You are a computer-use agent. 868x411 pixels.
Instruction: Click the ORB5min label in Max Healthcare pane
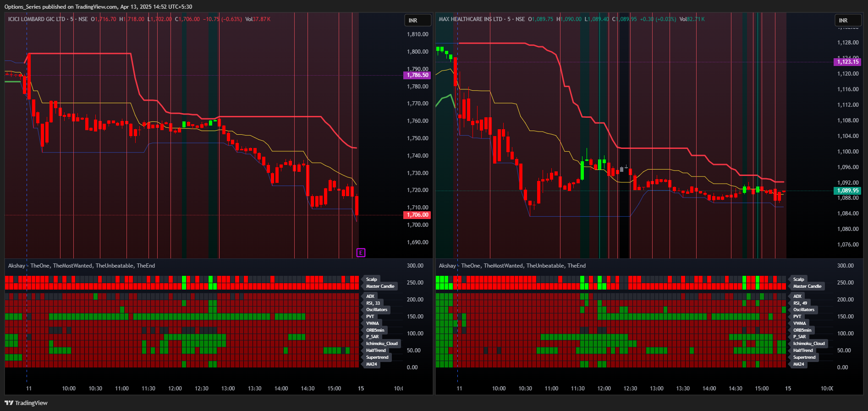pos(802,330)
